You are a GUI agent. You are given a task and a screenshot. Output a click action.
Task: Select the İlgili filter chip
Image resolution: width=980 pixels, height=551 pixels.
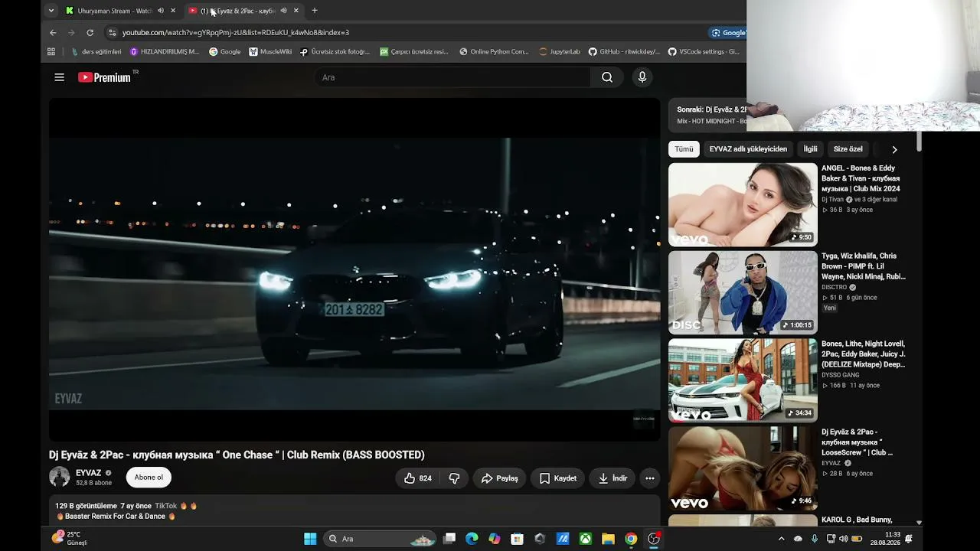pos(810,149)
